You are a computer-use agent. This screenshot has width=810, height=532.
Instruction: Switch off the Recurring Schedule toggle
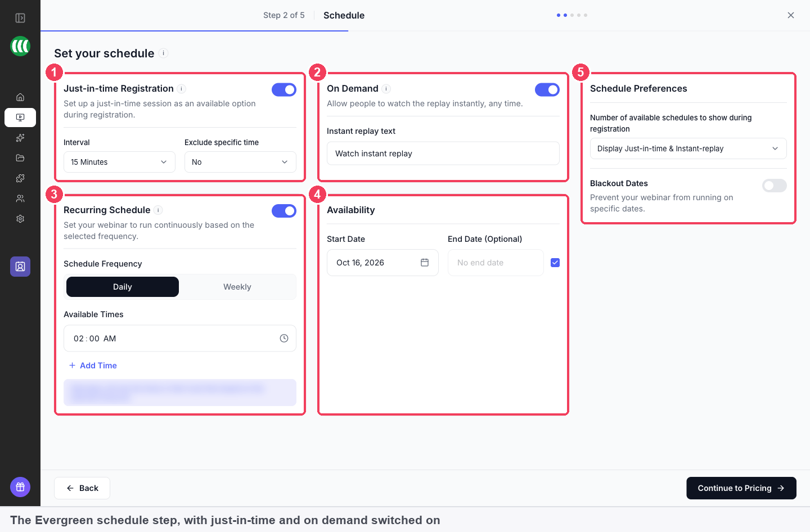coord(284,211)
